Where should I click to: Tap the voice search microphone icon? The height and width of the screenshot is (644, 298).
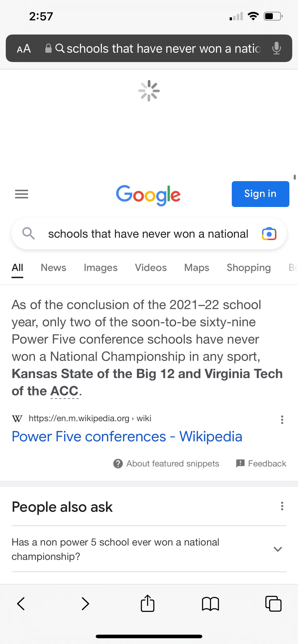tap(276, 48)
